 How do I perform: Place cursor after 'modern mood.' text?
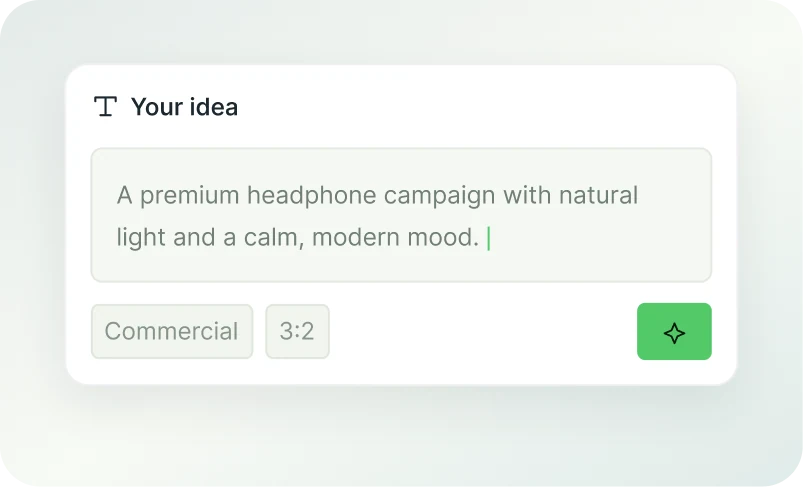point(482,238)
